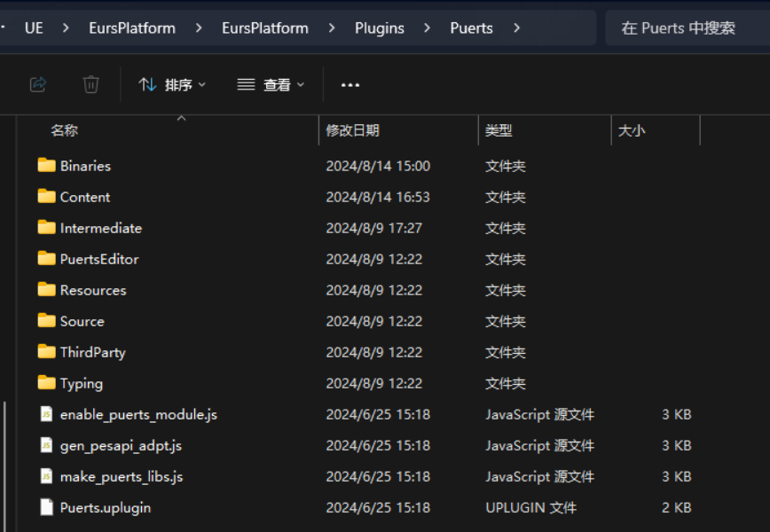Open the three-dot more options menu

(350, 85)
